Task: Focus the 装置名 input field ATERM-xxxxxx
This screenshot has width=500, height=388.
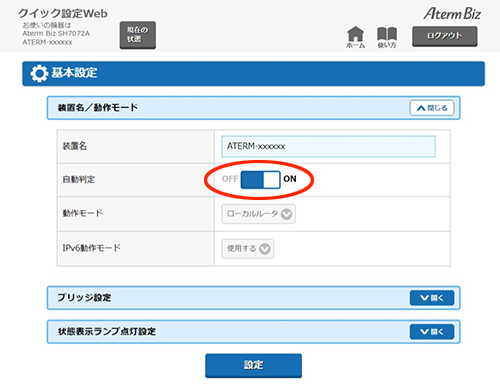Action: (x=328, y=146)
